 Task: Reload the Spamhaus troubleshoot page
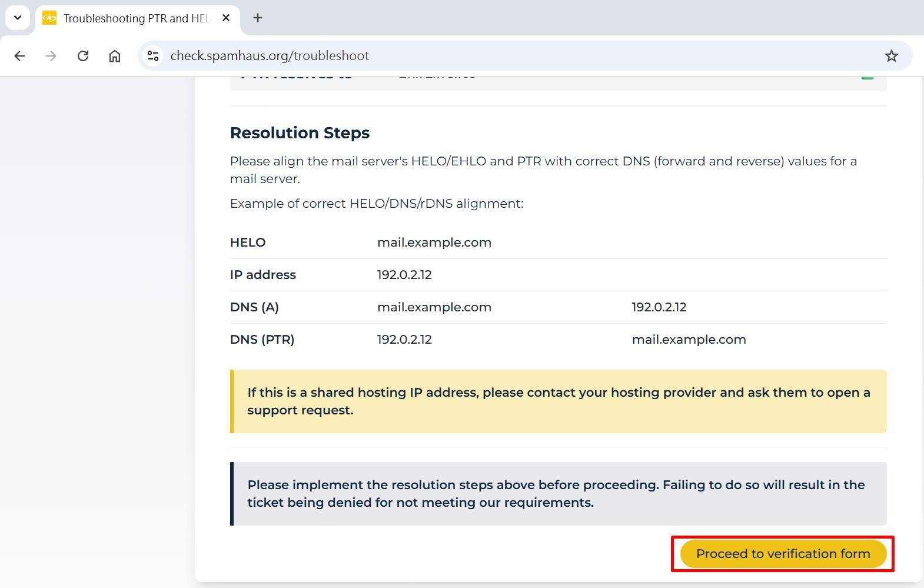coord(83,56)
